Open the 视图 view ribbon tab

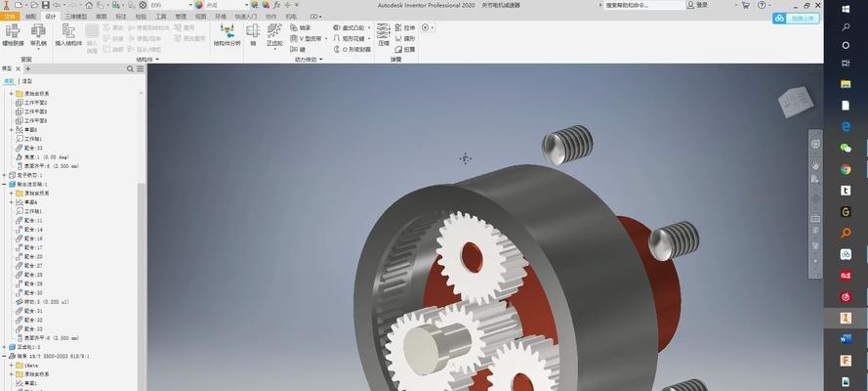[200, 17]
